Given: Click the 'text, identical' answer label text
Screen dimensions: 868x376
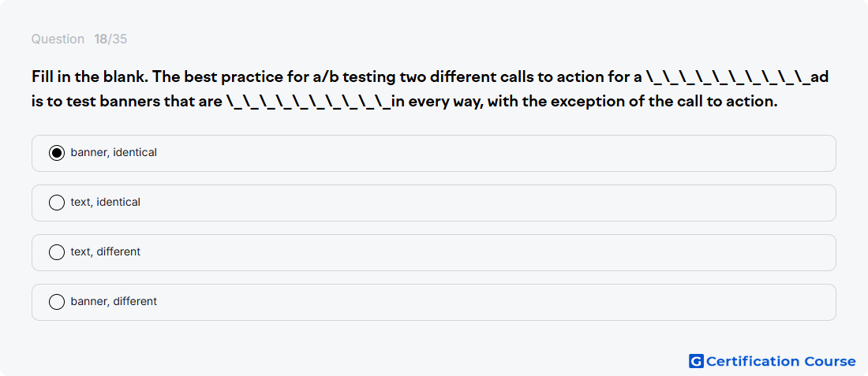Looking at the screenshot, I should 105,203.
